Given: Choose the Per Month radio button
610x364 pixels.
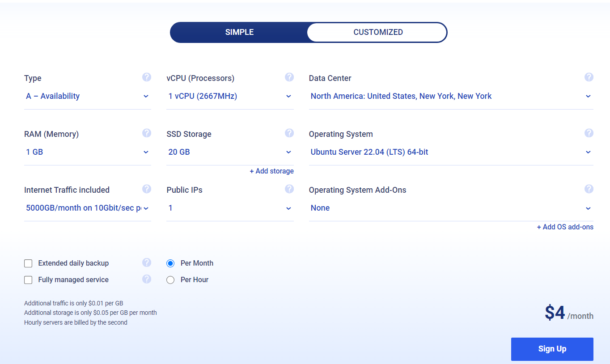Looking at the screenshot, I should [x=170, y=263].
